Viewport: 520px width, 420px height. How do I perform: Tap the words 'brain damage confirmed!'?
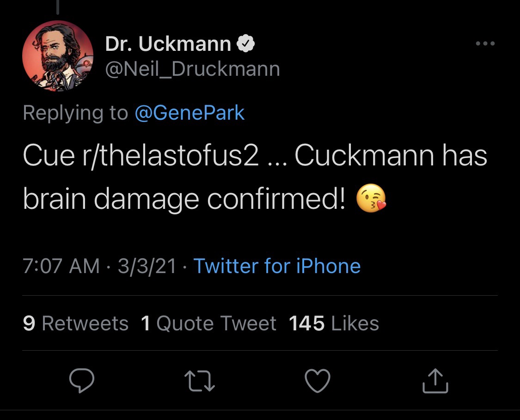coord(184,200)
